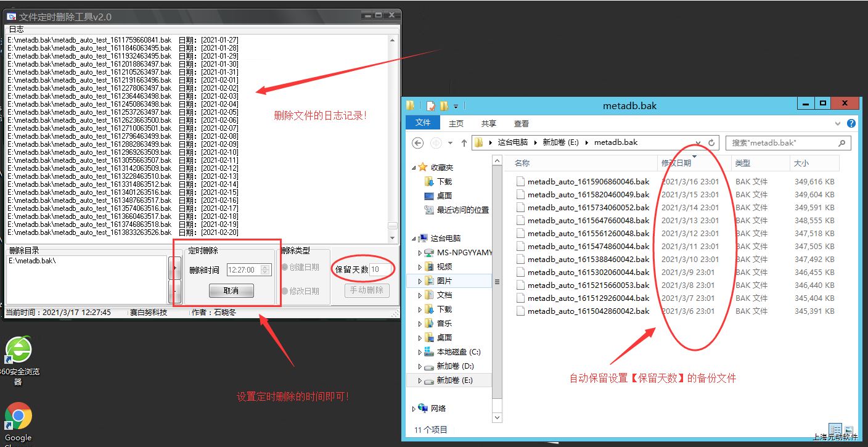Switch to details view icon in status bar
Screen dimensions: 868x447
pyautogui.click(x=835, y=430)
